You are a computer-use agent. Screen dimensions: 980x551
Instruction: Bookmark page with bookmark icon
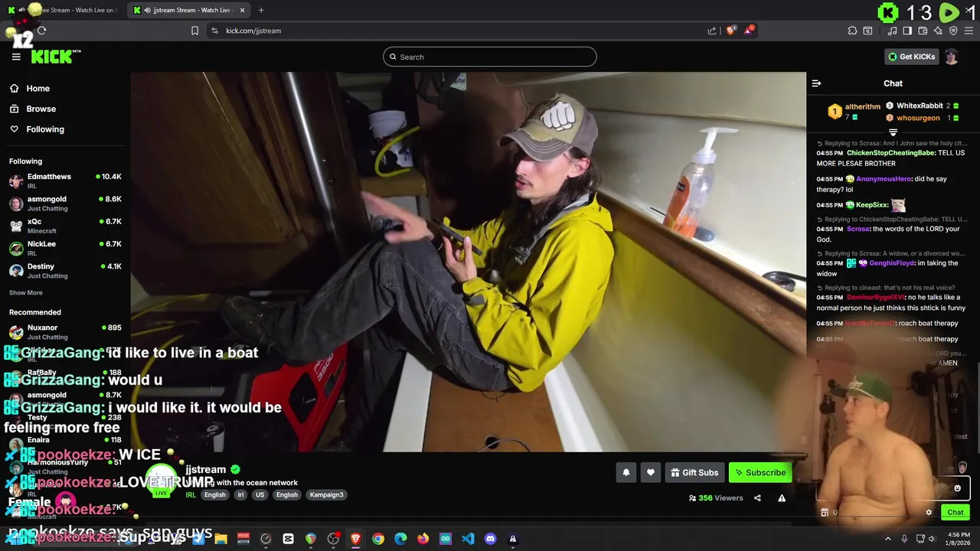[x=194, y=31]
